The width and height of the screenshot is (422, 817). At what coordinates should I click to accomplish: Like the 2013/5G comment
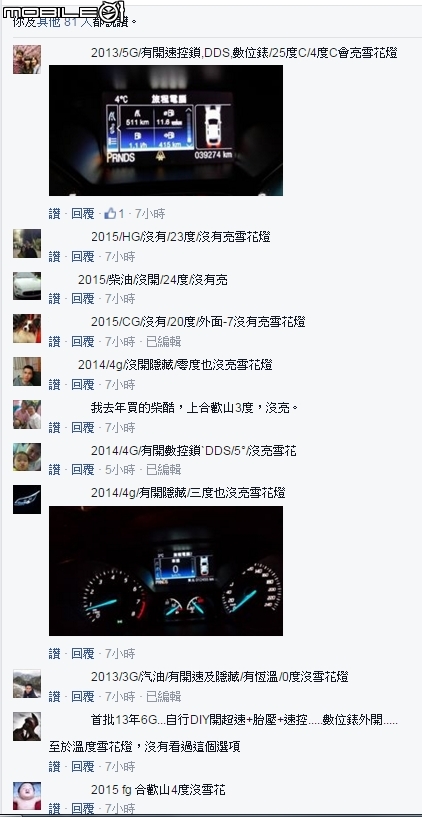tap(54, 213)
